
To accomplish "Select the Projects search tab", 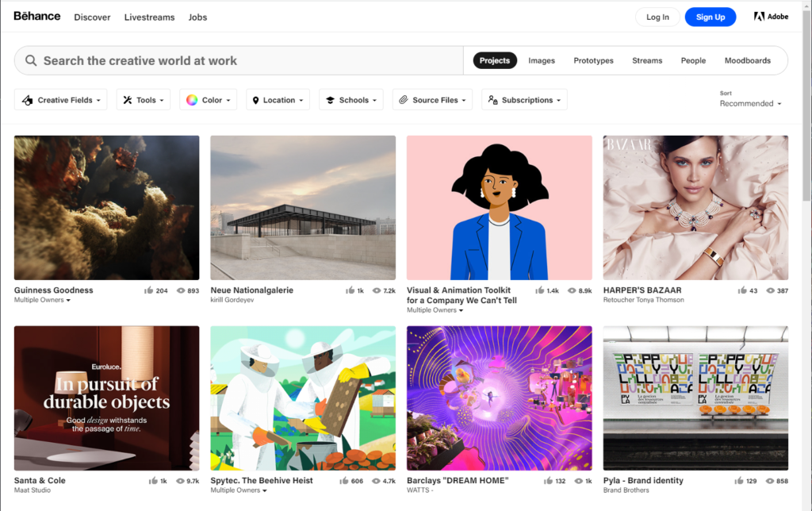I will point(495,60).
